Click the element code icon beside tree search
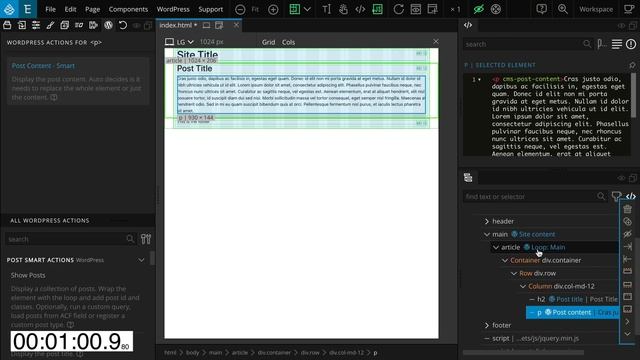 pos(631,196)
